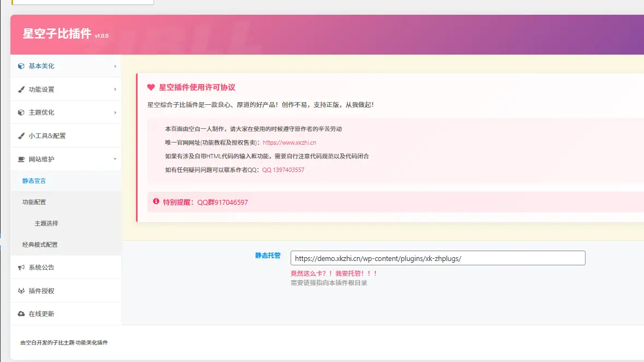
Task: Click the cloud icon beside 在线更新
Action: [x=21, y=314]
